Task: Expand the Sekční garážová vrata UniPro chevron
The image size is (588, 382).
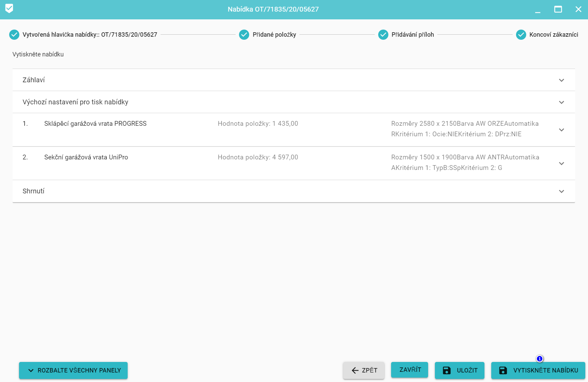Action: 562,163
